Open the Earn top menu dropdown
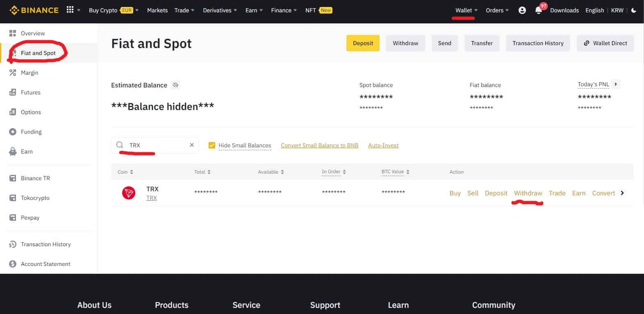Image resolution: width=644 pixels, height=314 pixels. tap(254, 10)
